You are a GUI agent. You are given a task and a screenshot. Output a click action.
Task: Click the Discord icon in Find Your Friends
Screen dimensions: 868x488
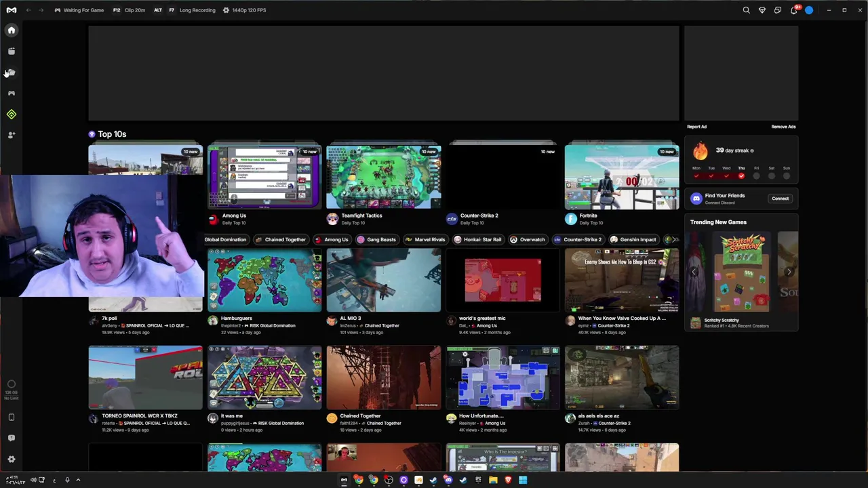click(x=696, y=199)
